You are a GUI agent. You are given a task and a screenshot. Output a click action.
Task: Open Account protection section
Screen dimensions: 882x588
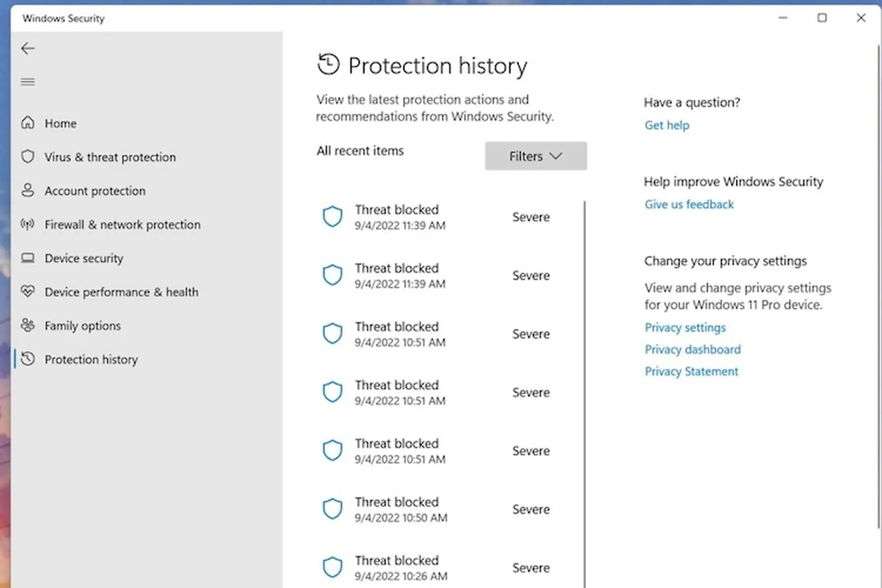(x=95, y=191)
